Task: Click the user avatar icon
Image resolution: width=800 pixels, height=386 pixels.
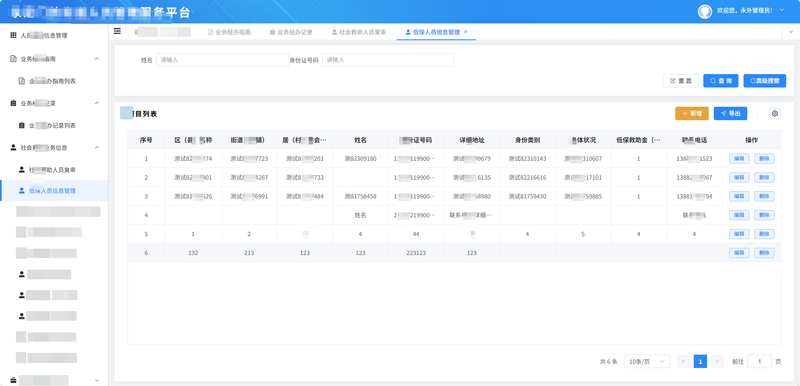Action: [x=705, y=11]
